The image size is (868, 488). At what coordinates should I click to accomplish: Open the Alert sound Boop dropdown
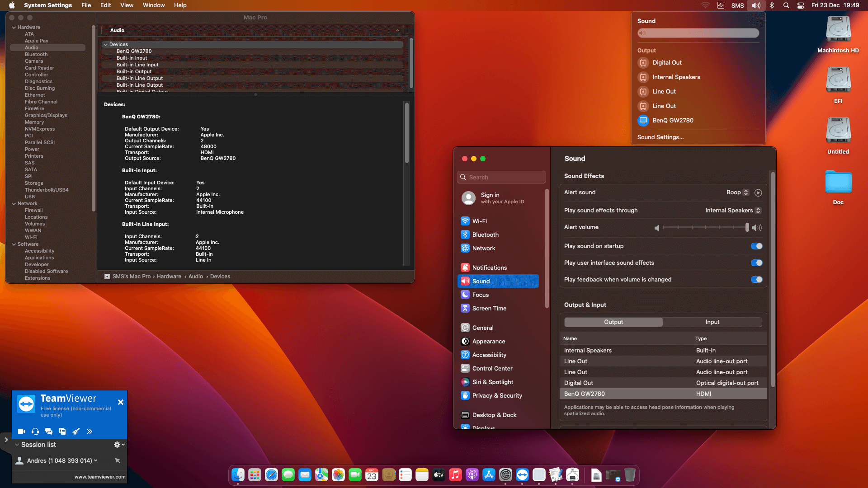pyautogui.click(x=737, y=192)
